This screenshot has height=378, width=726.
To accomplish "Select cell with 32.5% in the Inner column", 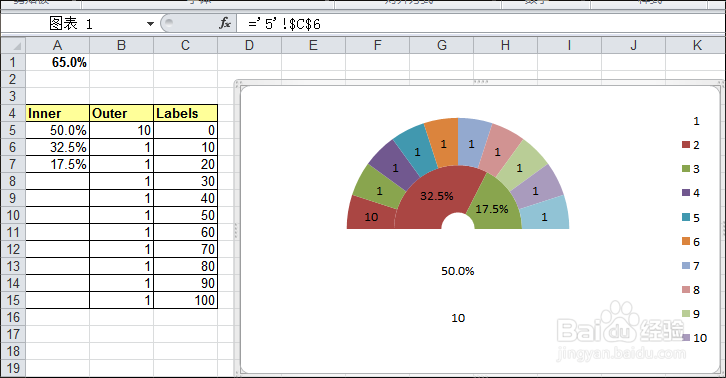I will coord(57,147).
